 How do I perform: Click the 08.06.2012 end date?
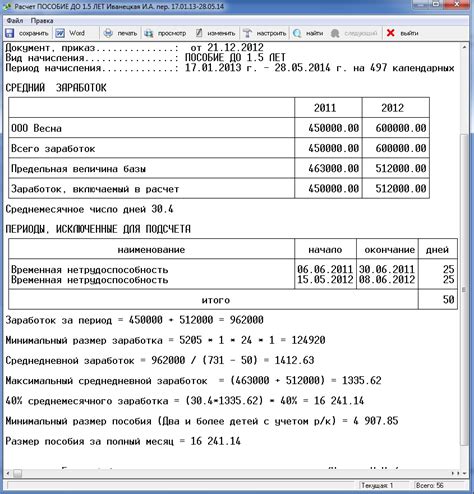[387, 279]
